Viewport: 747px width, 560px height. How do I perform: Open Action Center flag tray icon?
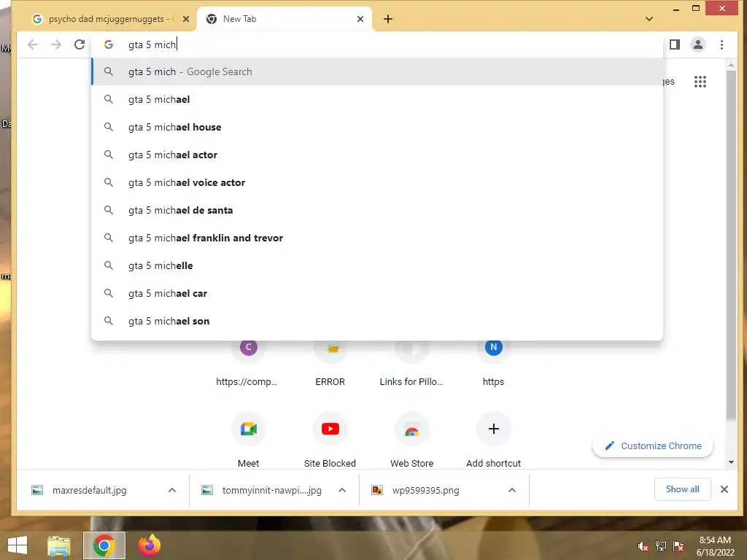click(x=678, y=546)
